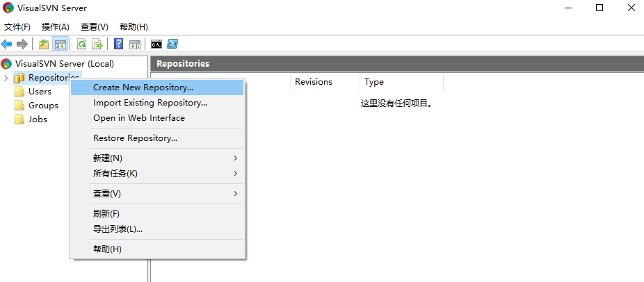The width and height of the screenshot is (644, 282).
Task: Sort by the Type column header
Action: point(402,82)
